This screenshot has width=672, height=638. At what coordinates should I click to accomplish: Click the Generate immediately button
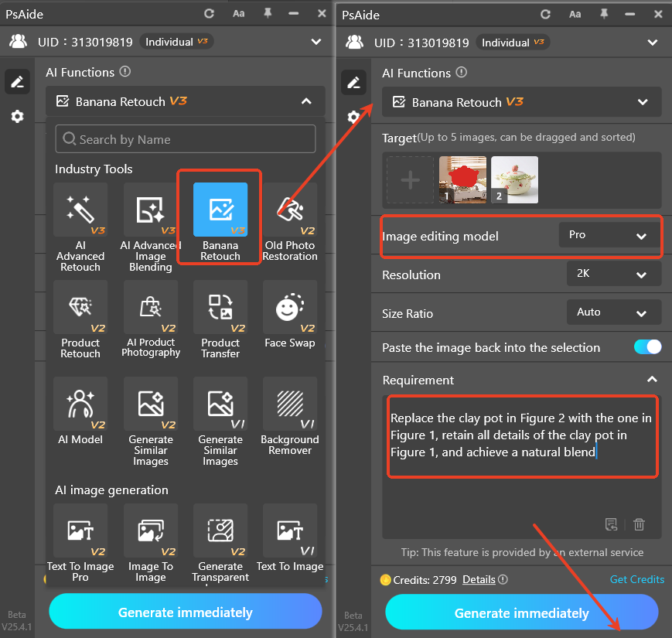521,612
